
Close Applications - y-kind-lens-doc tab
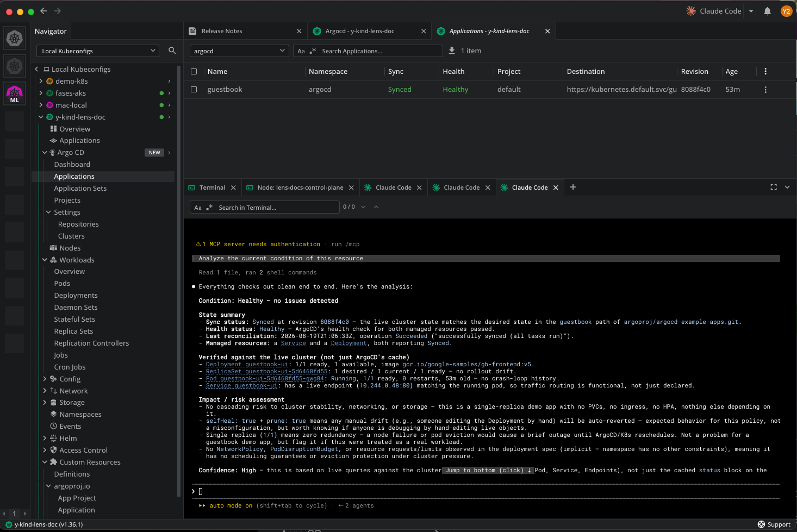pos(547,31)
